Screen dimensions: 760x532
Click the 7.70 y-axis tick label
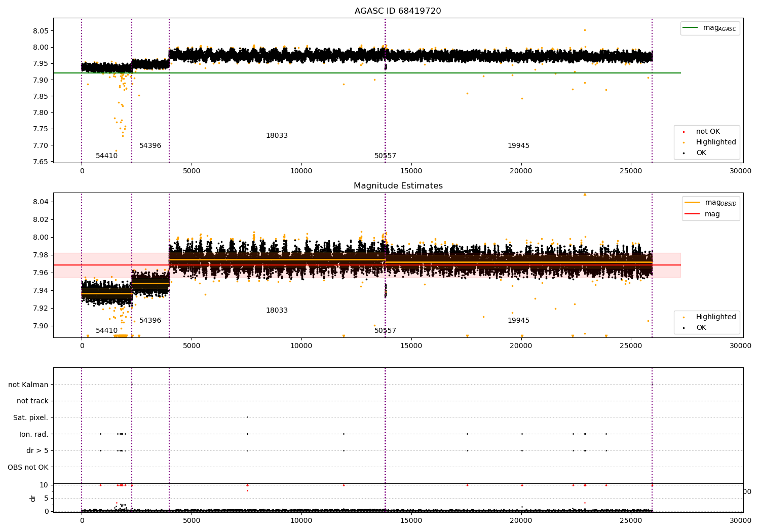(x=40, y=145)
